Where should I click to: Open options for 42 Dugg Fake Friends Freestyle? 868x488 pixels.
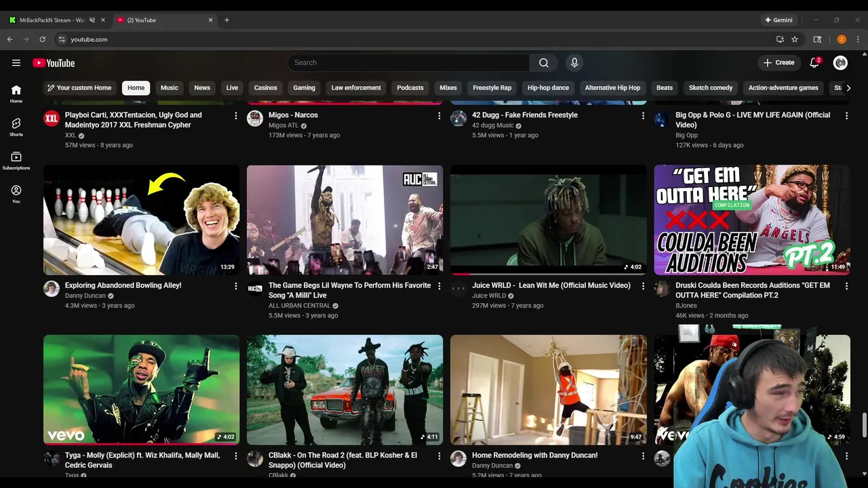click(x=643, y=116)
